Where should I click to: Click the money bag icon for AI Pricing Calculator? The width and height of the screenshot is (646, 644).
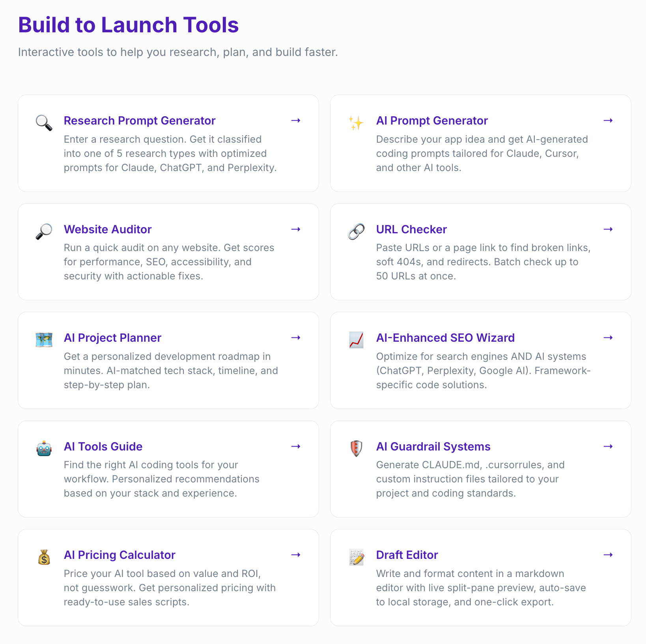pyautogui.click(x=44, y=557)
